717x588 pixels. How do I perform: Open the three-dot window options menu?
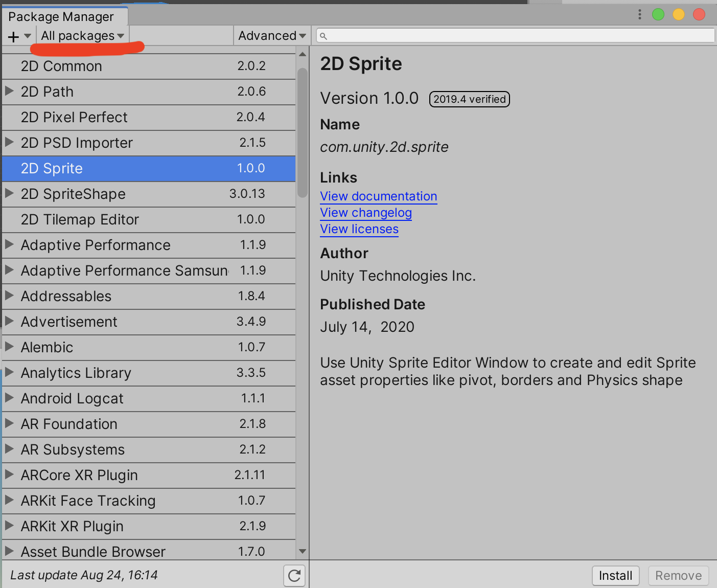click(639, 14)
